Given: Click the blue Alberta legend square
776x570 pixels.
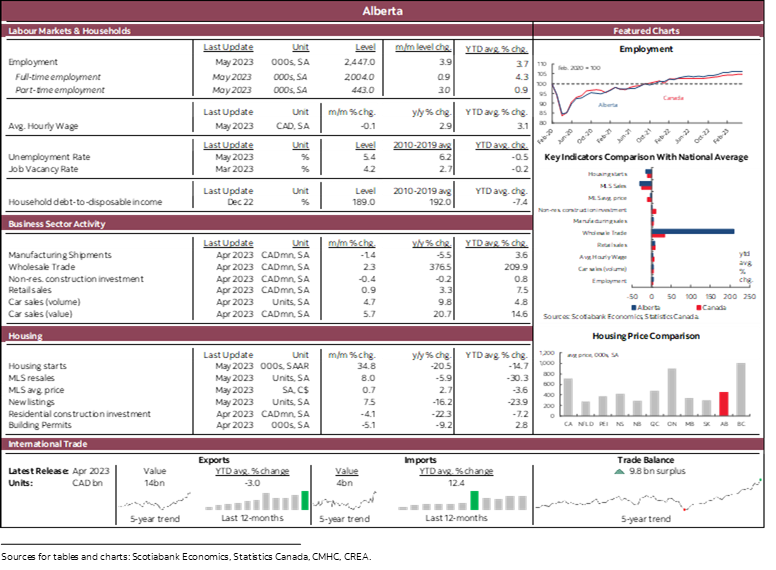Looking at the screenshot, I should pyautogui.click(x=634, y=307).
